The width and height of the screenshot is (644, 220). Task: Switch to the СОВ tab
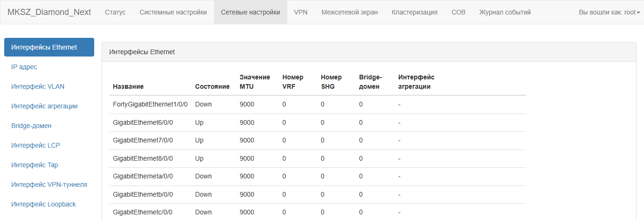point(458,12)
